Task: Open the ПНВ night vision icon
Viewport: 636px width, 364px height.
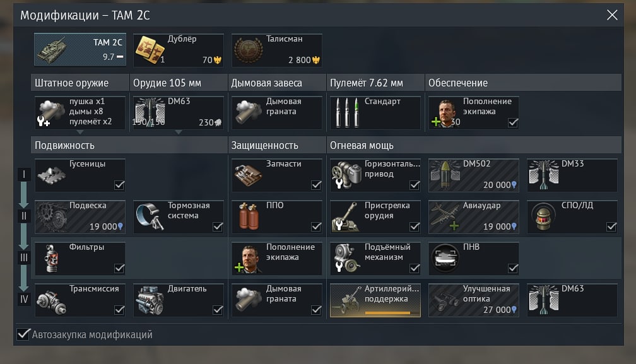Action: (445, 258)
